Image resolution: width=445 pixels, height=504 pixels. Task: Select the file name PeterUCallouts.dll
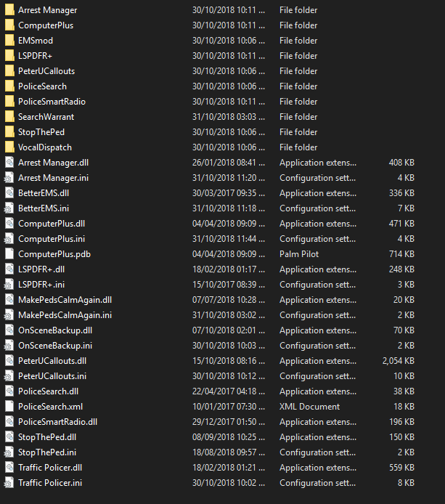(52, 361)
